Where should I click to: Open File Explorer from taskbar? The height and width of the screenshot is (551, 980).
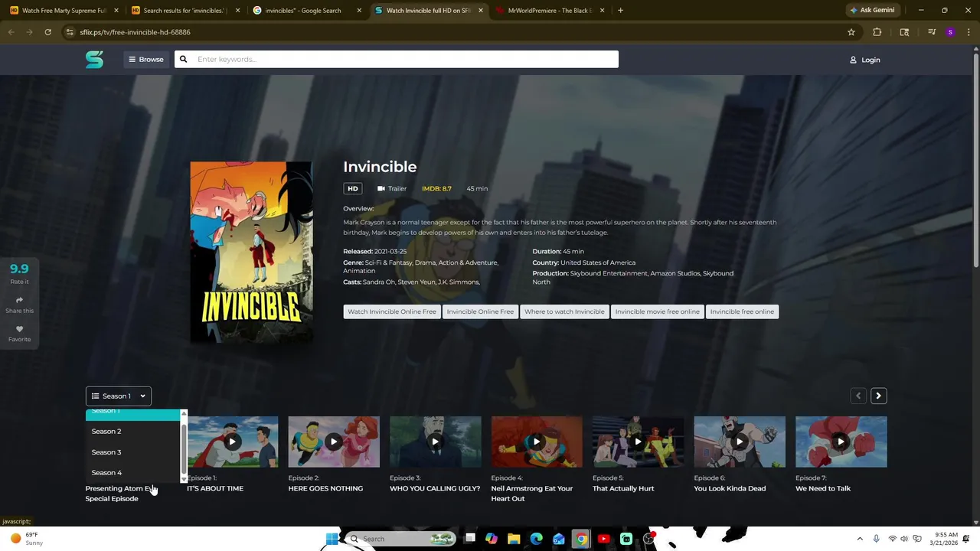coord(514,539)
